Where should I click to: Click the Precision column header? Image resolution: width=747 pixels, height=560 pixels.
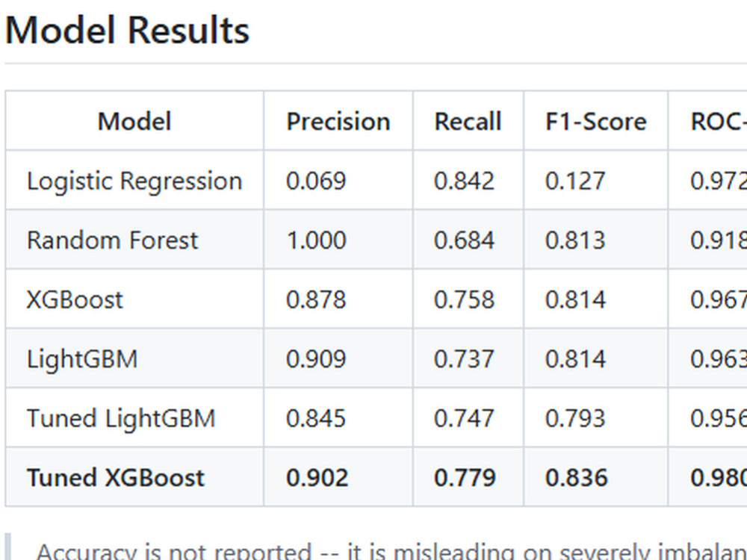click(338, 121)
